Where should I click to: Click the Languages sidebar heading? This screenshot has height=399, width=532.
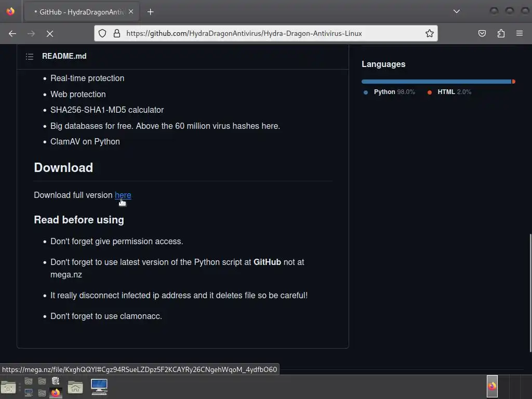pyautogui.click(x=383, y=64)
